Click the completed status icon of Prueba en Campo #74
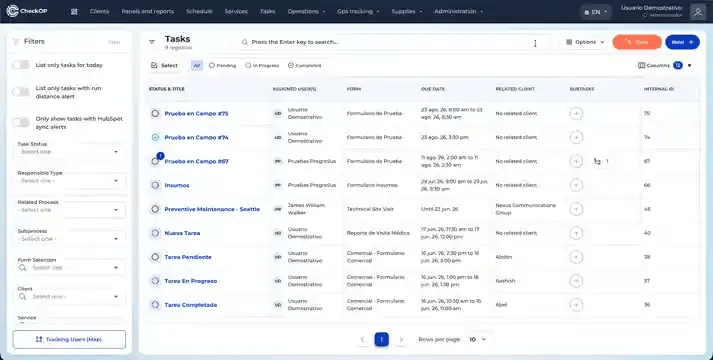 point(155,137)
